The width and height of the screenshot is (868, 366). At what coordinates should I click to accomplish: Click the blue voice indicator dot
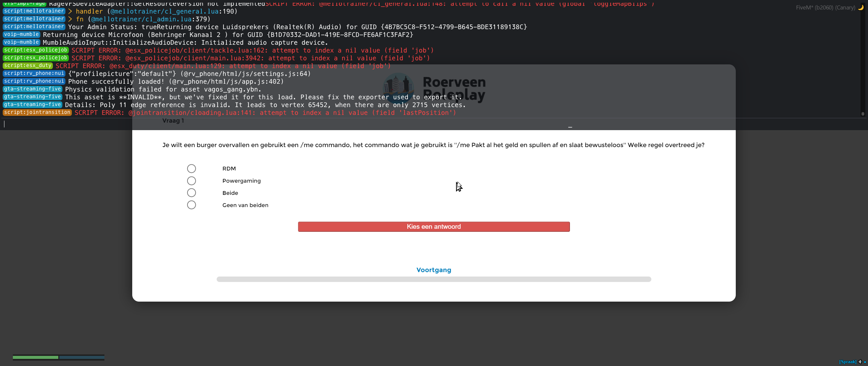click(x=865, y=362)
